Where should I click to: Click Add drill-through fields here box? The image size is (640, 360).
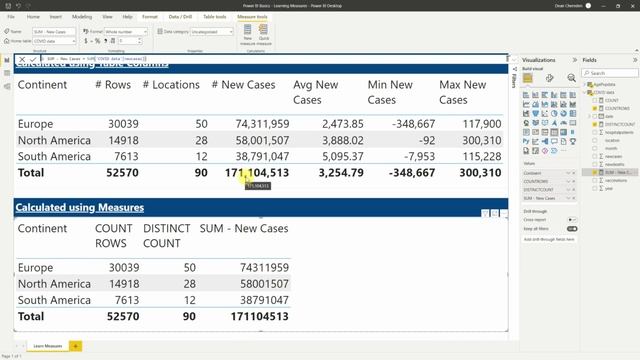(549, 240)
